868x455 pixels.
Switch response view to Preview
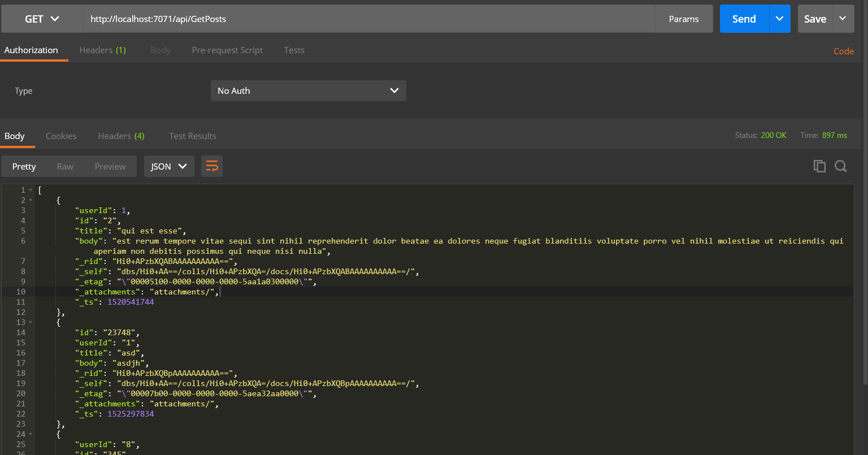point(110,166)
